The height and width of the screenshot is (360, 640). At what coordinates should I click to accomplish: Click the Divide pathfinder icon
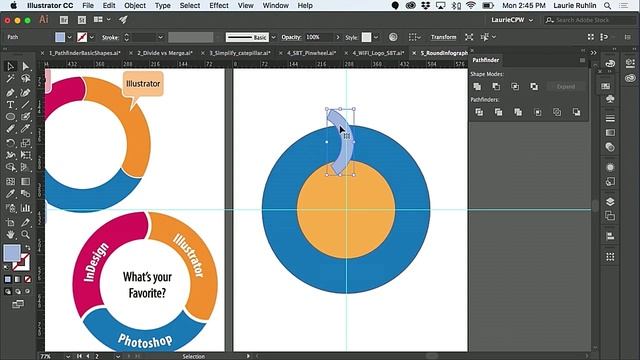pos(479,112)
